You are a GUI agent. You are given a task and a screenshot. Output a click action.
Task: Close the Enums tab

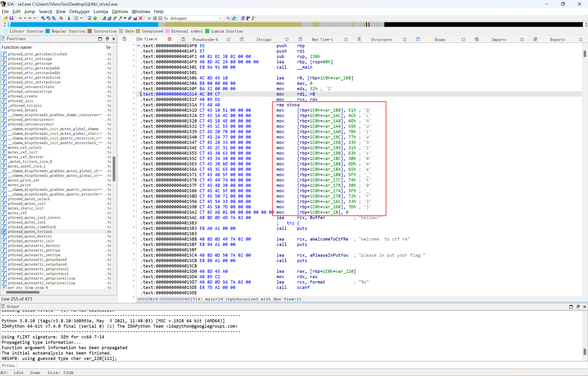click(x=463, y=40)
